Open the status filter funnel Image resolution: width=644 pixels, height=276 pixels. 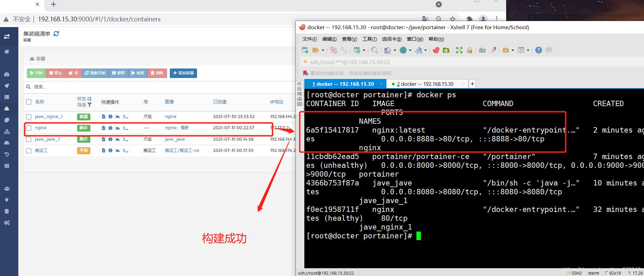(89, 105)
